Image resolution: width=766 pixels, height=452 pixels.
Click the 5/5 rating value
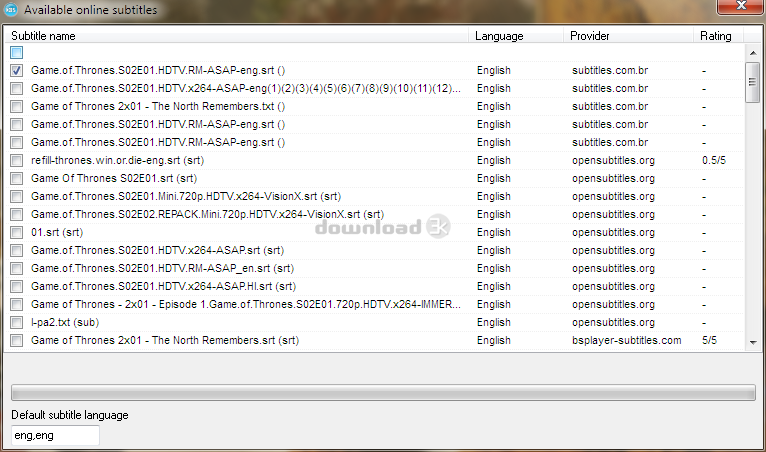[x=709, y=341]
